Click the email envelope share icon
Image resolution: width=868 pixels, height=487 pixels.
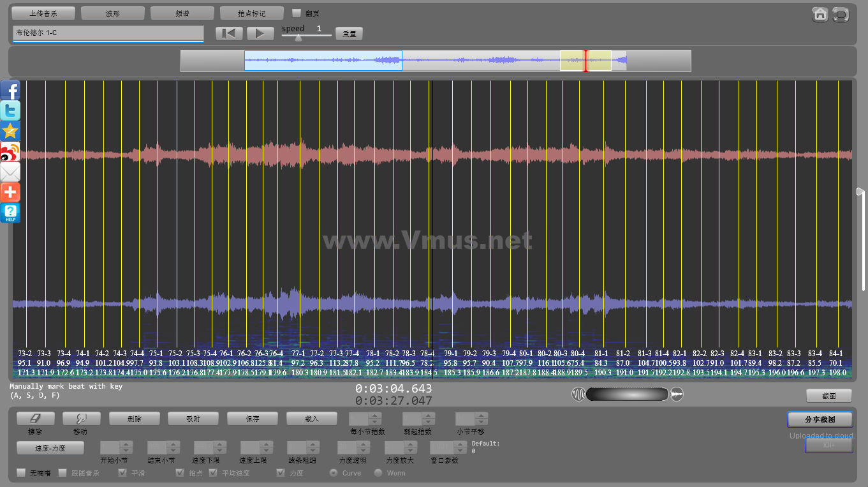[10, 172]
